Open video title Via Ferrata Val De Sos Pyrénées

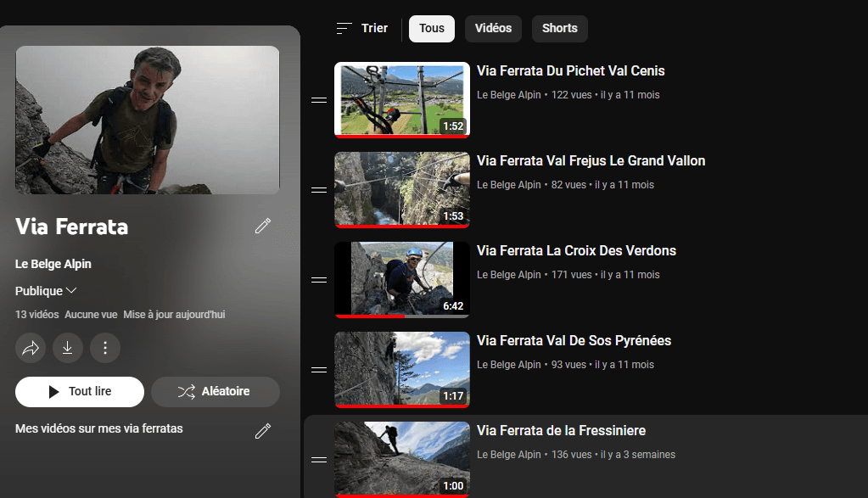point(574,341)
